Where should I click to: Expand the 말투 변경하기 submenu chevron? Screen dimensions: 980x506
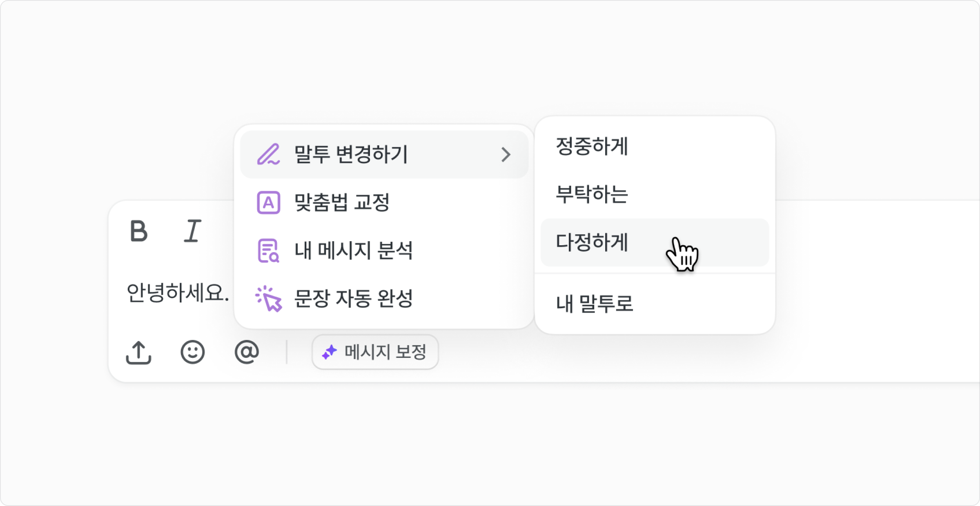pyautogui.click(x=508, y=154)
